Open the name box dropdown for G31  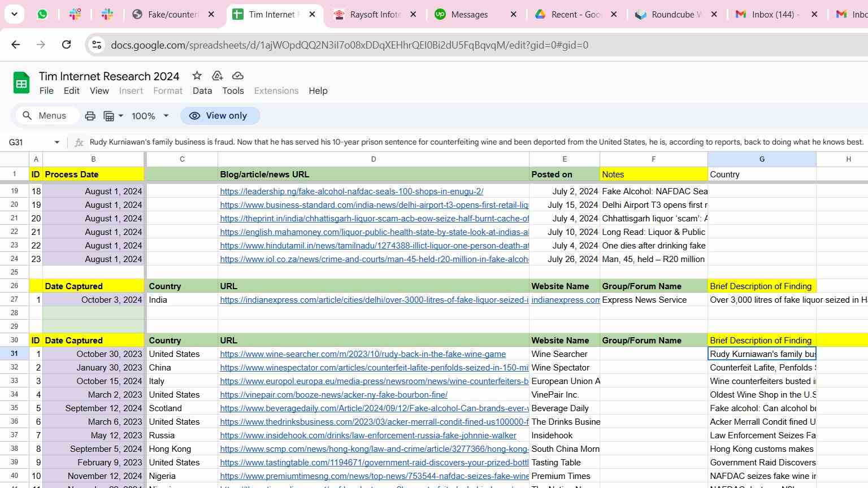pyautogui.click(x=57, y=142)
